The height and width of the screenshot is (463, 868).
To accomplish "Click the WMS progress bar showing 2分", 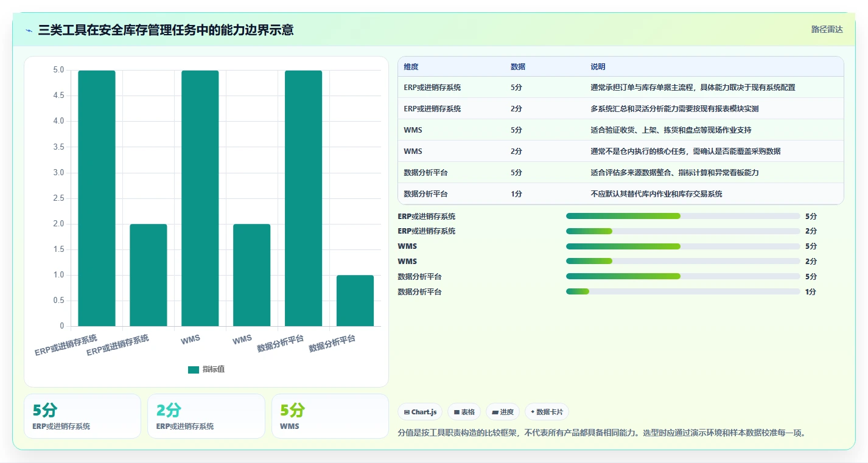I will tap(683, 261).
